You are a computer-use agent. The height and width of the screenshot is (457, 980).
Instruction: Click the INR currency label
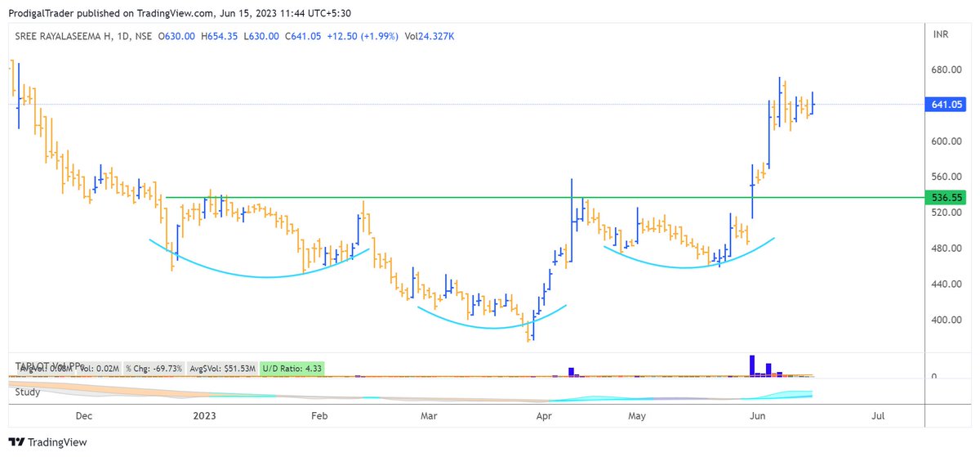(x=941, y=34)
